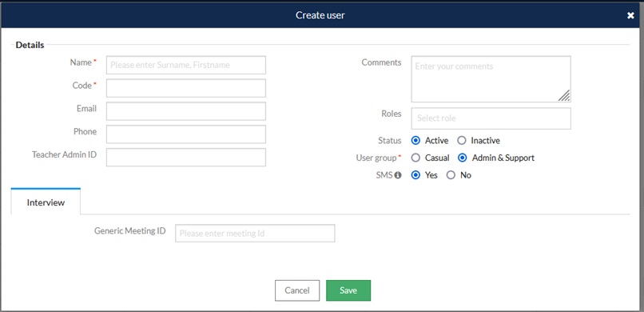The image size is (644, 312).
Task: Click the Phone input field
Action: coord(186,134)
